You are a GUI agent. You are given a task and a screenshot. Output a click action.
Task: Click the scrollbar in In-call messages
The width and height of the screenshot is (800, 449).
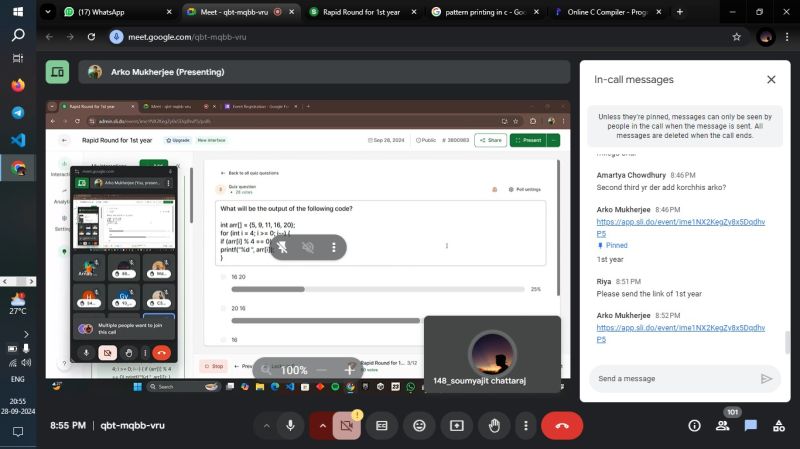[x=787, y=342]
